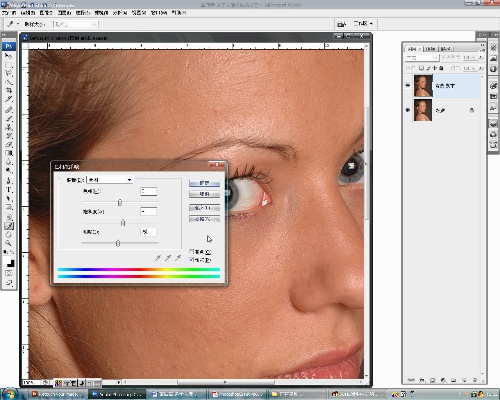The height and width of the screenshot is (400, 500).
Task: Click the Load button in the dialog
Action: coord(204,208)
